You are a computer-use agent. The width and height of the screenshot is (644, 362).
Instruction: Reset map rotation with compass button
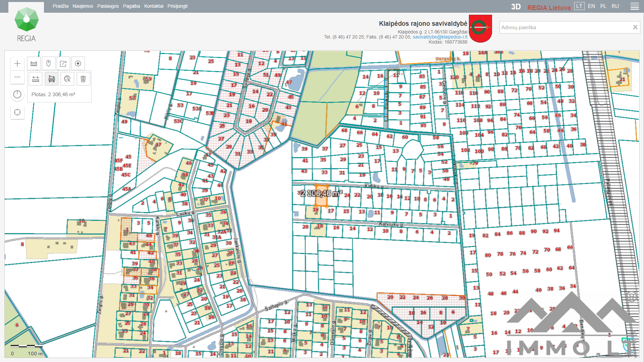[17, 95]
